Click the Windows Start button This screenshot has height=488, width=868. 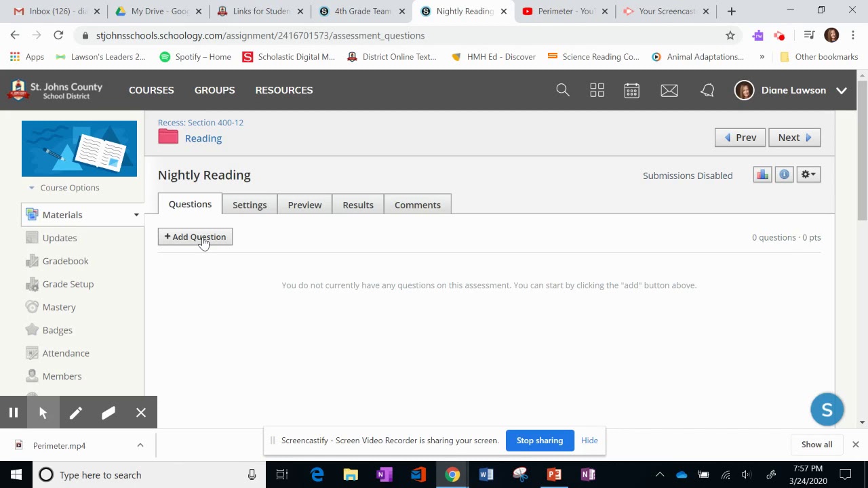16,474
